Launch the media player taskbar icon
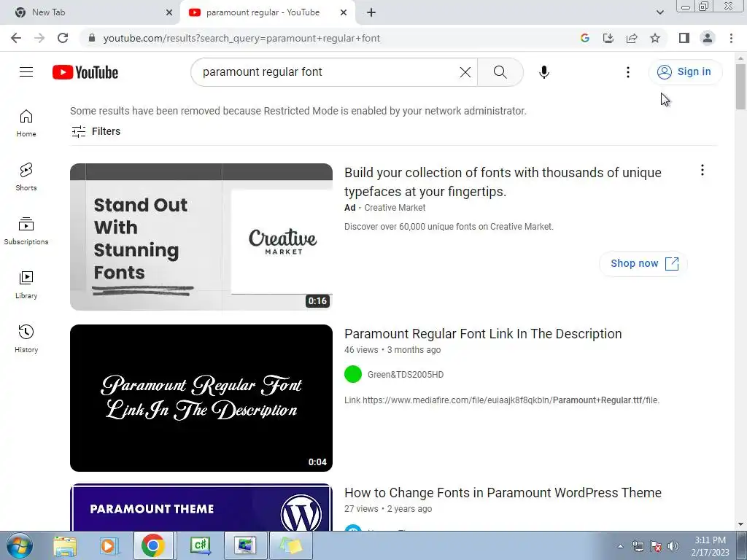The width and height of the screenshot is (747, 560). coord(109,545)
